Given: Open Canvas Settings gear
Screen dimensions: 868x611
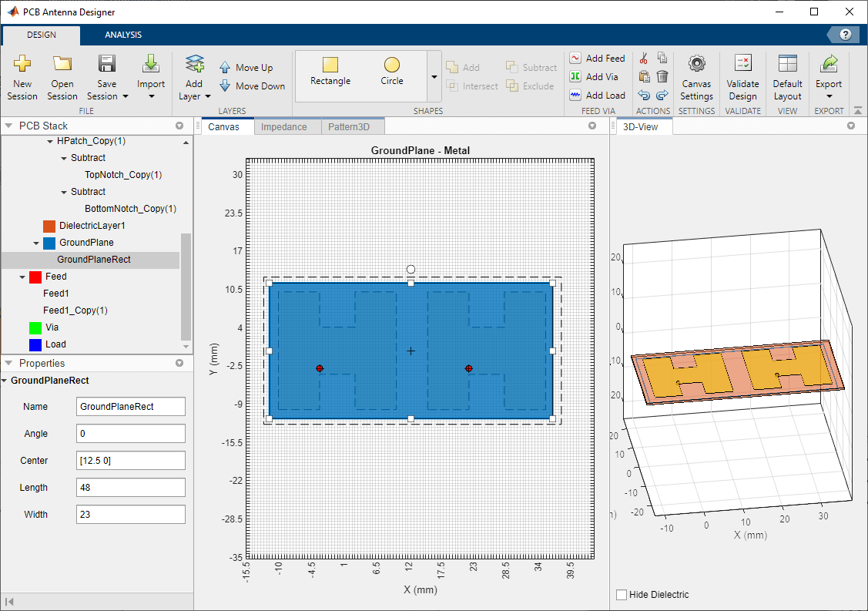Looking at the screenshot, I should click(696, 65).
